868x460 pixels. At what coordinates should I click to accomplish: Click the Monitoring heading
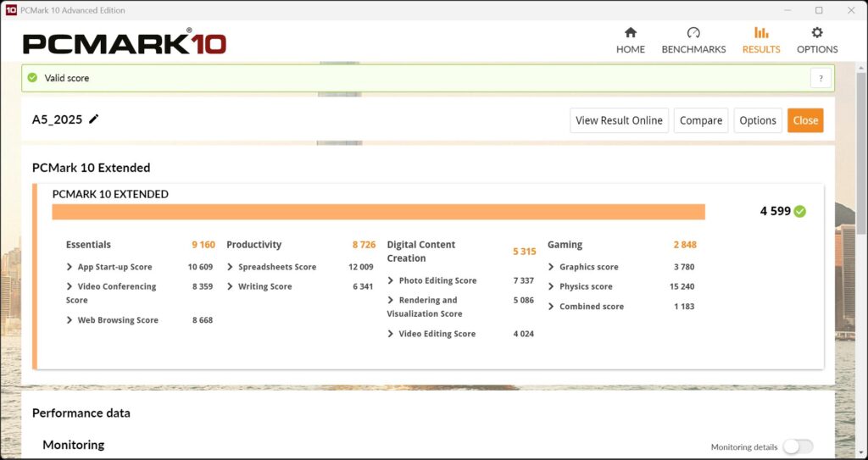click(73, 445)
